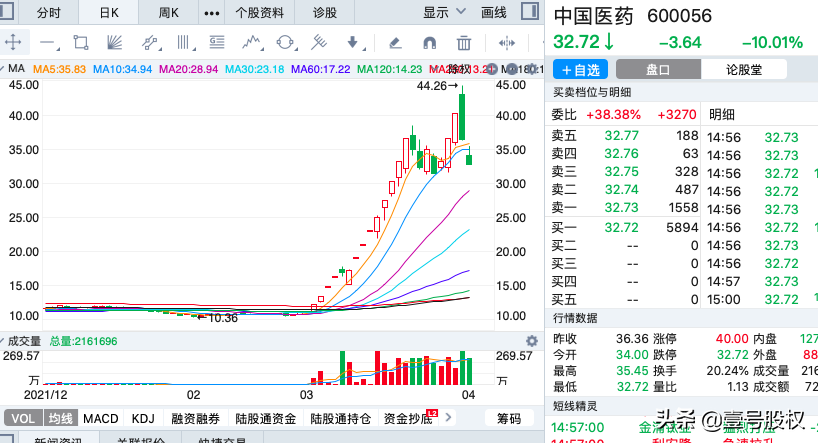Click the stock name 中国医药 600056

coord(632,16)
